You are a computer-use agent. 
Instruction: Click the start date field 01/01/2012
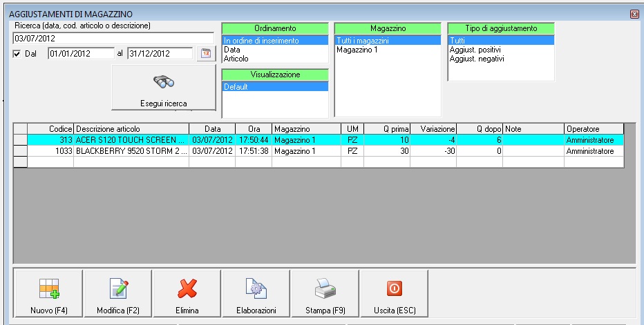pos(81,53)
